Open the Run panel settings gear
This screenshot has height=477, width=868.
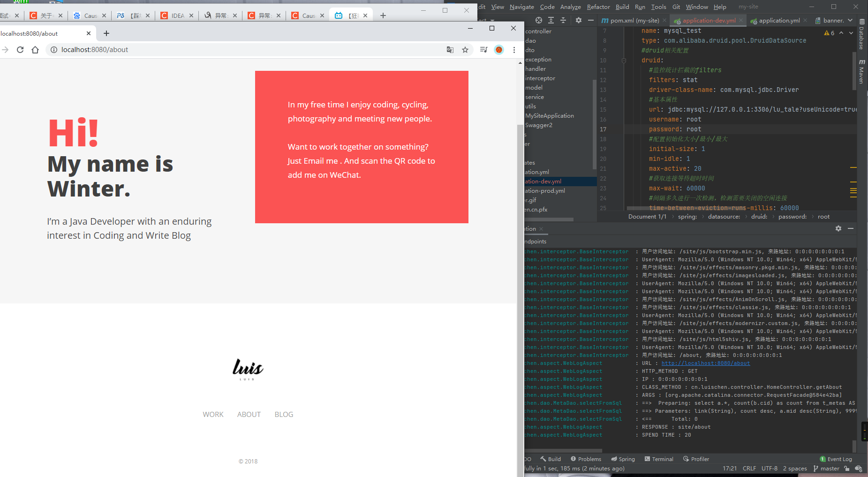click(838, 228)
